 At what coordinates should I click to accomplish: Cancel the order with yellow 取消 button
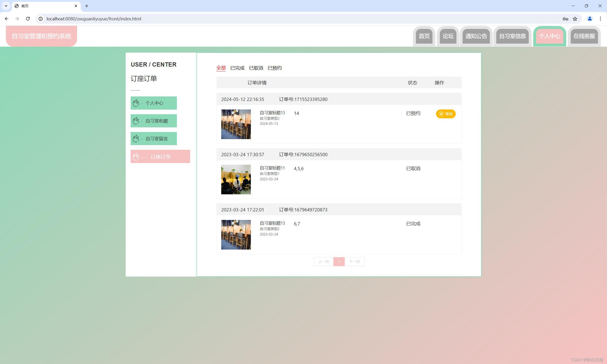pos(446,114)
